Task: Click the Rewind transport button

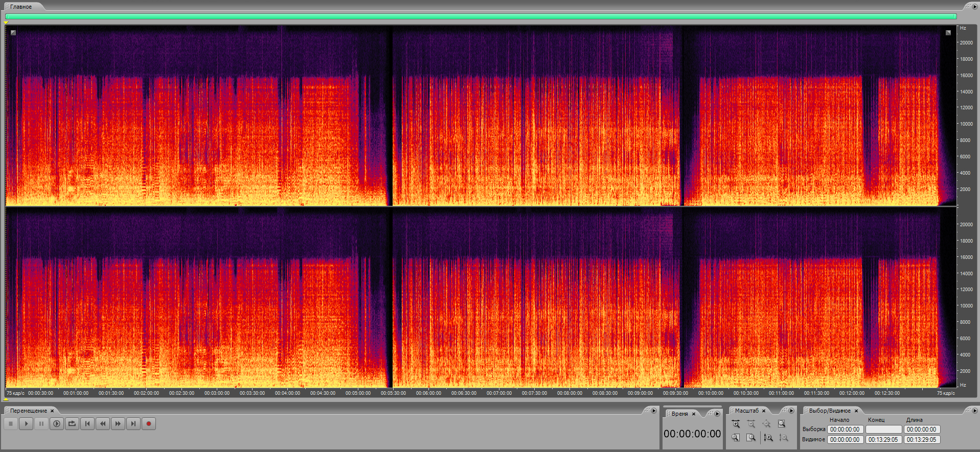Action: click(103, 423)
